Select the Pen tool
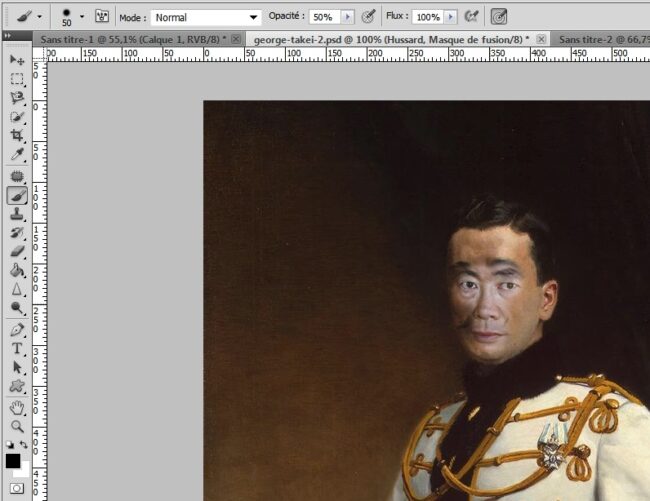The height and width of the screenshot is (501, 650). [17, 329]
